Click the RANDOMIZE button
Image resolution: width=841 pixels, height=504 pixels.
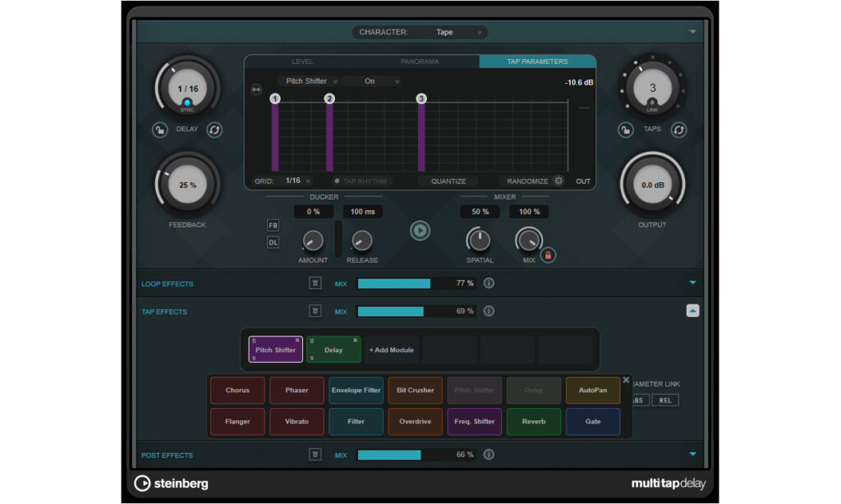coord(527,181)
